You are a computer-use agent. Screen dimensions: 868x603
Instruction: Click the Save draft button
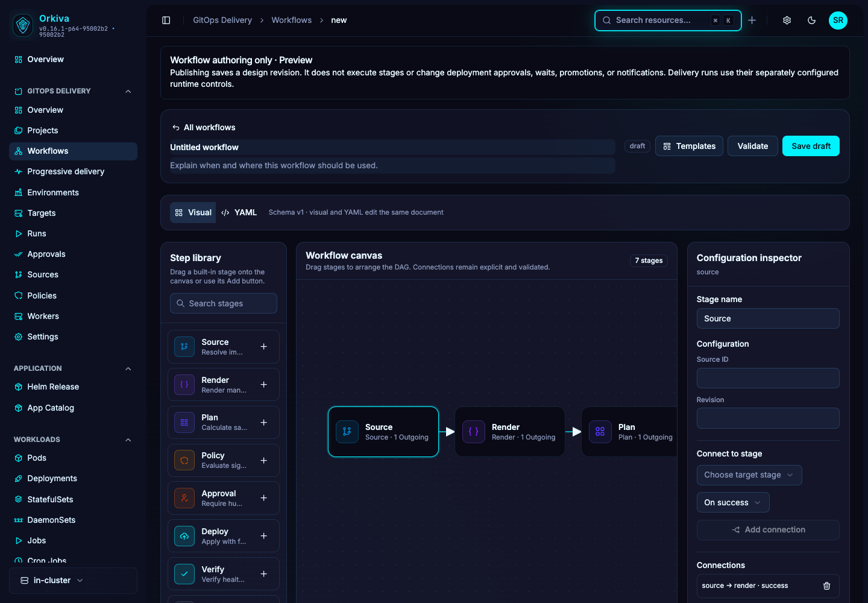[811, 146]
